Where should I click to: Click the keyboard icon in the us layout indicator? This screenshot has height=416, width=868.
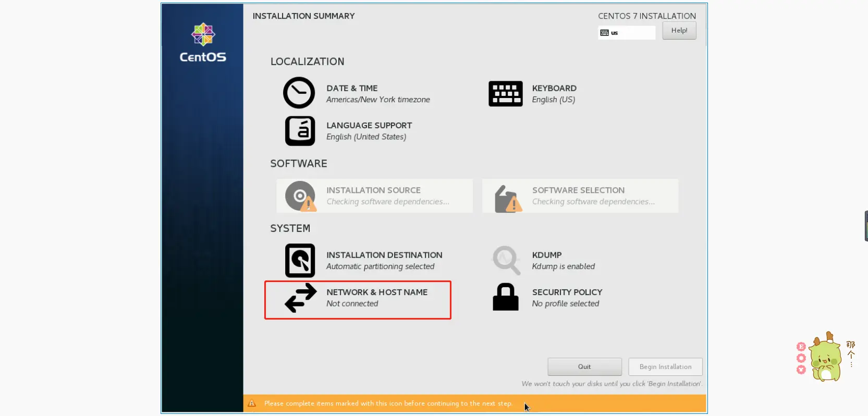tap(604, 33)
